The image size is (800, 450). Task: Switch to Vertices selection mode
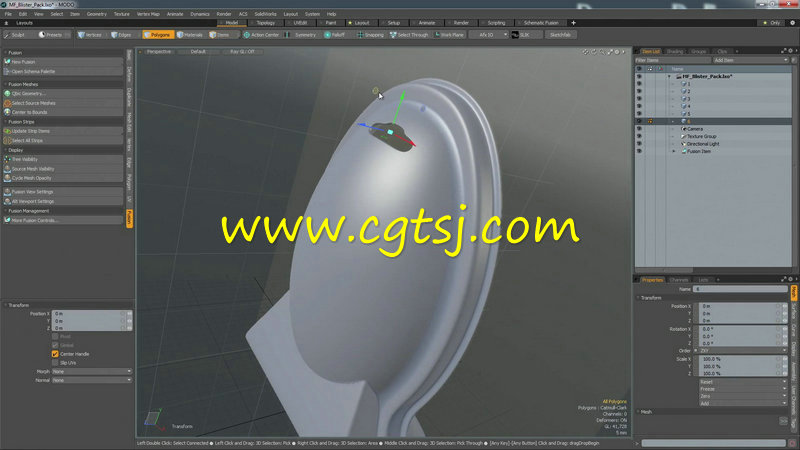[x=90, y=35]
